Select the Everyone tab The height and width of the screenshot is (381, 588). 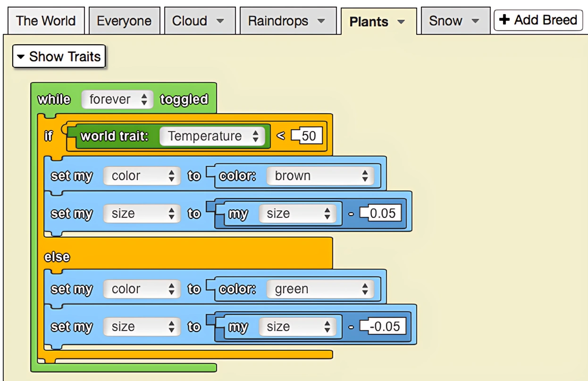[x=124, y=20]
